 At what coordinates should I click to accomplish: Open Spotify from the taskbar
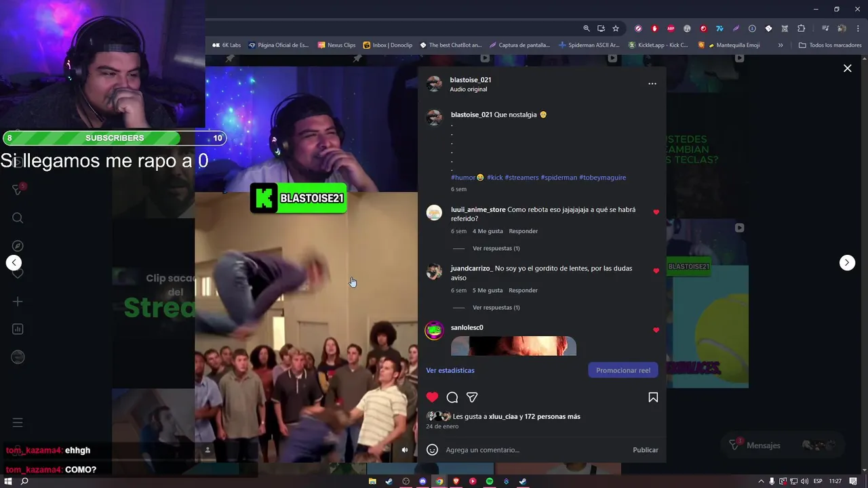point(489,481)
